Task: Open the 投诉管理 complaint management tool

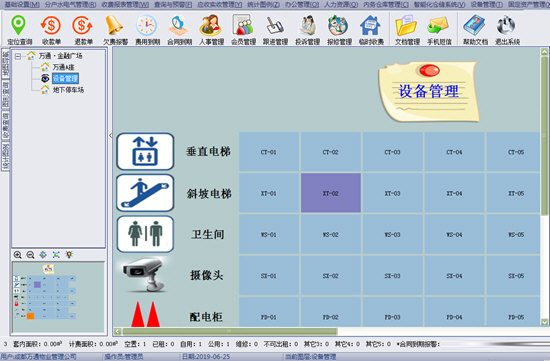Action: tap(307, 30)
